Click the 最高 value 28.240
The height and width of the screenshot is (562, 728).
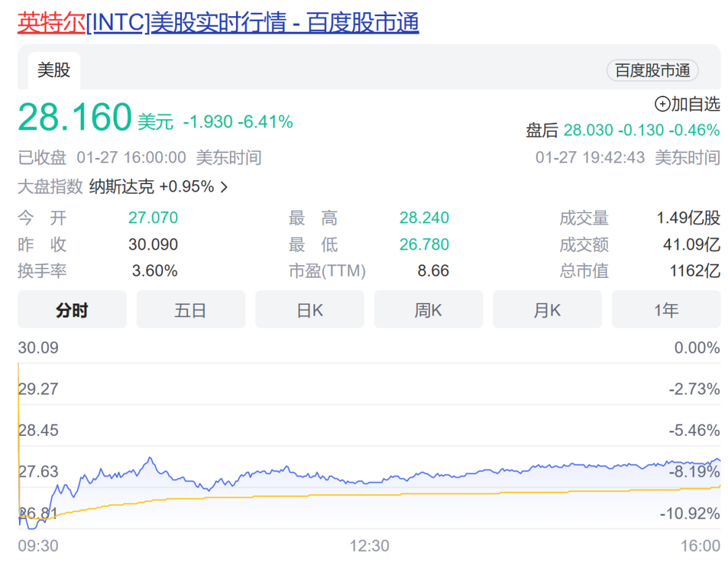click(425, 217)
